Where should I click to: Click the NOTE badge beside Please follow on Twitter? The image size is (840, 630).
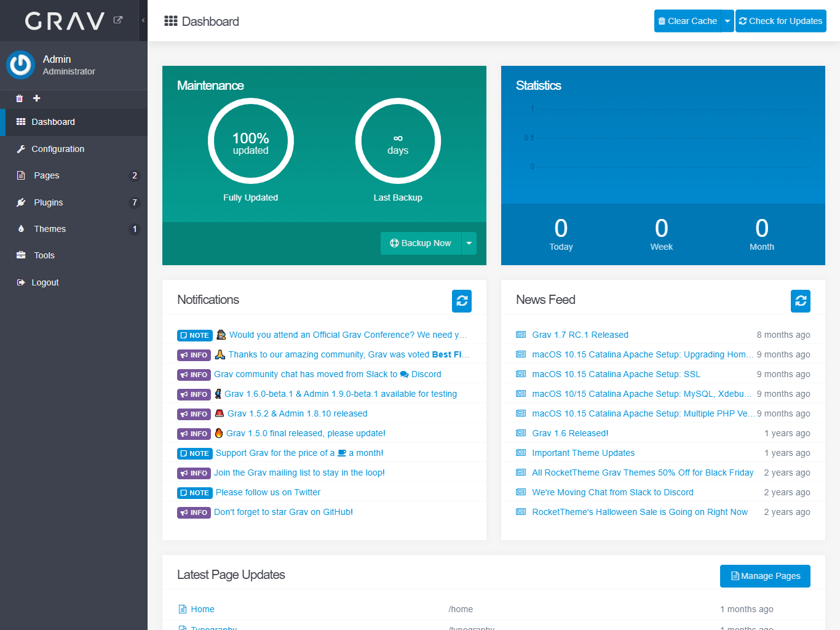[195, 493]
